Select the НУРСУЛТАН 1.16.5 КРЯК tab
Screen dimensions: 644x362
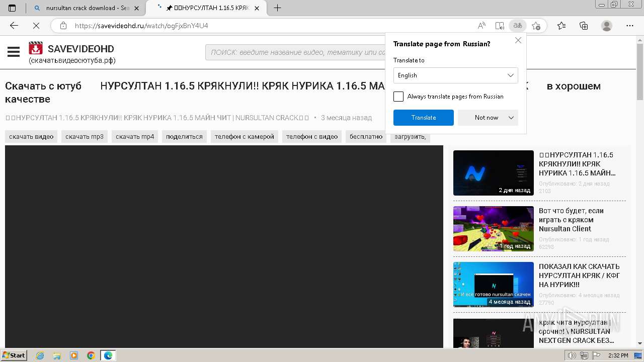tap(205, 8)
